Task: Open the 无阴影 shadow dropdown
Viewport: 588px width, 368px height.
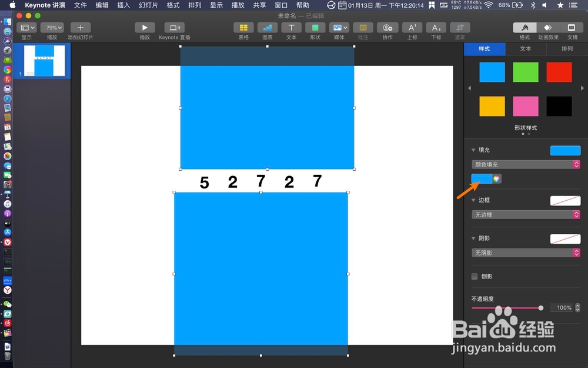Action: 526,253
